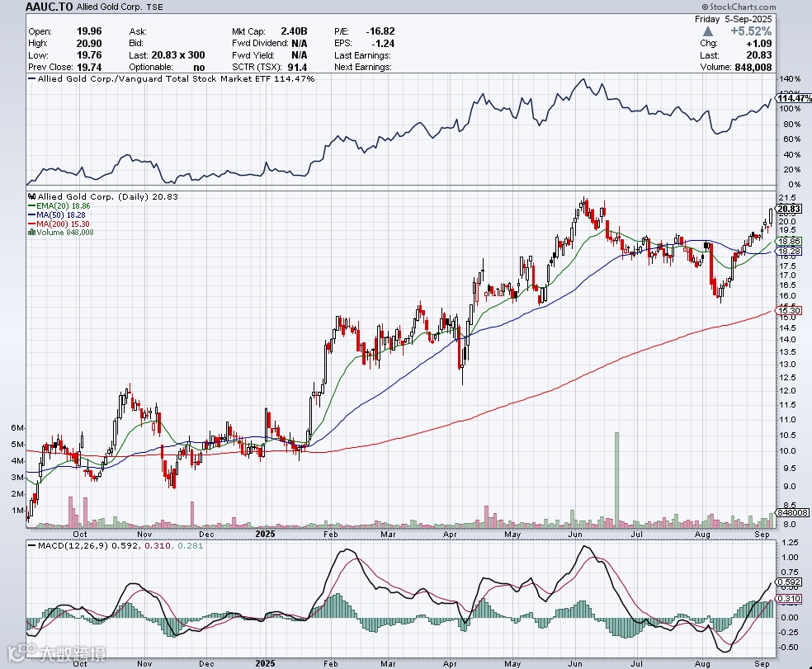Screen dimensions: 812x669
Task: Click the green up-triangle change indicator
Action: pos(708,31)
